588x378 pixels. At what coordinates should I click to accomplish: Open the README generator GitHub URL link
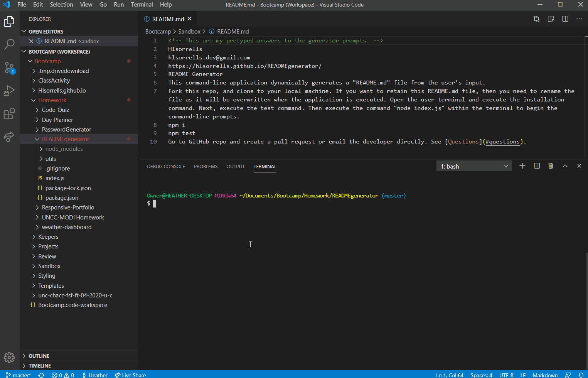click(x=245, y=66)
